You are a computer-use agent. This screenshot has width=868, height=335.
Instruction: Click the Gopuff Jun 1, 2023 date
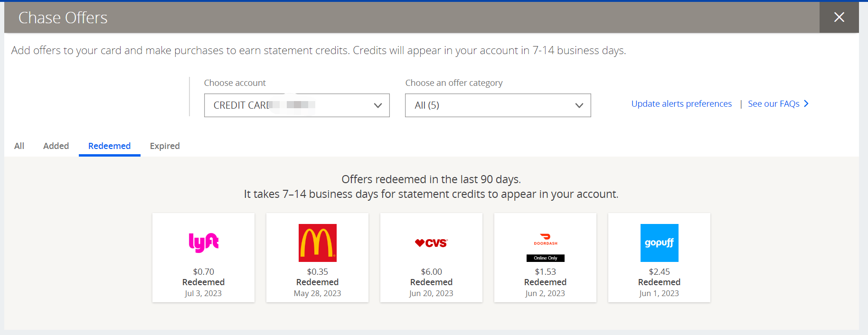pyautogui.click(x=659, y=293)
